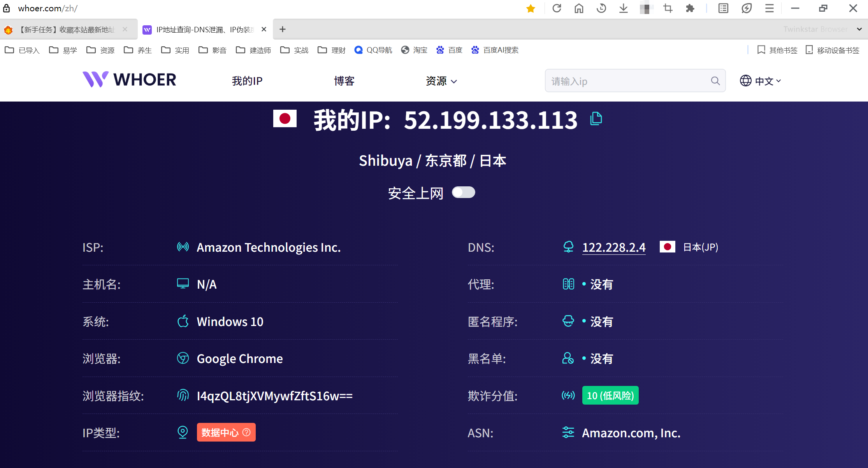This screenshot has height=468, width=868.
Task: Close the 【新手任务】 tab
Action: click(x=125, y=29)
